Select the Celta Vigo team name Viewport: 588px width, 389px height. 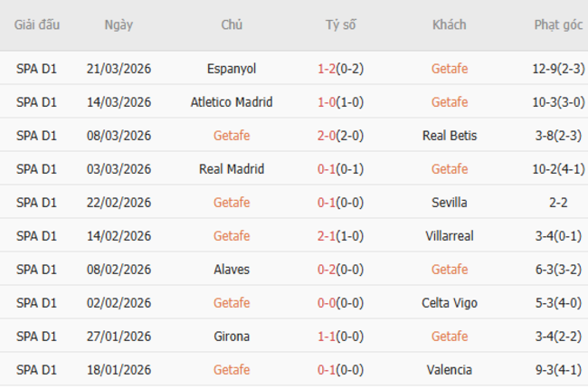tap(450, 303)
